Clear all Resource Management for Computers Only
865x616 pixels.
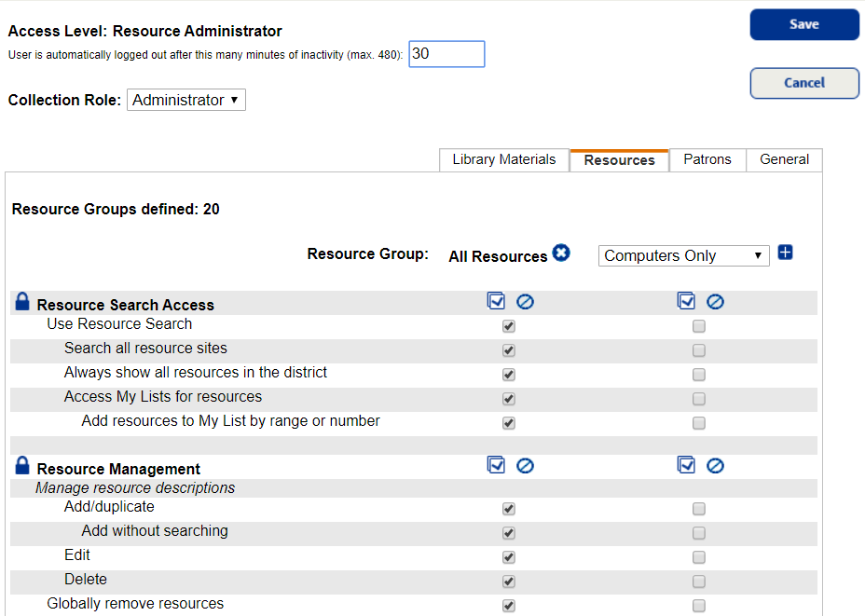[x=715, y=466]
